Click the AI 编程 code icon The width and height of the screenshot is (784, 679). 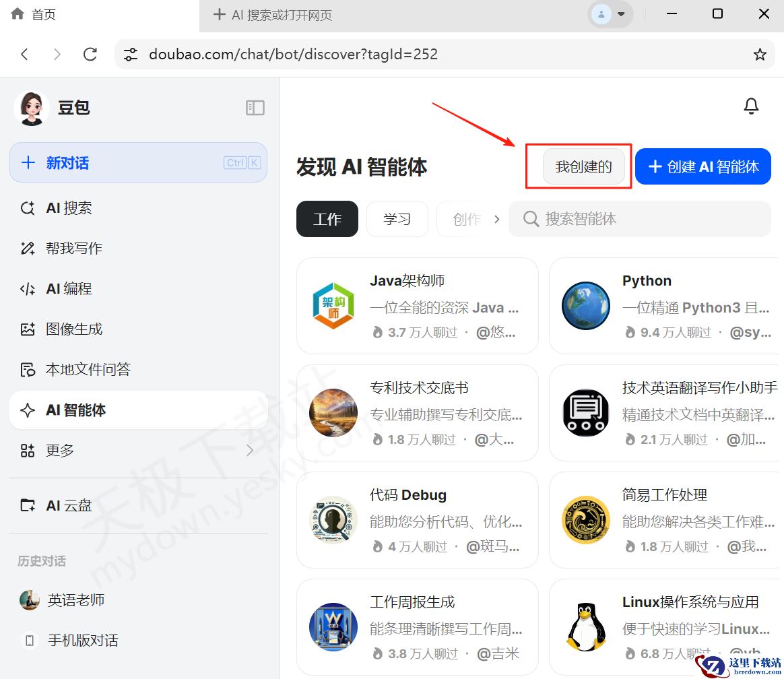(x=28, y=289)
